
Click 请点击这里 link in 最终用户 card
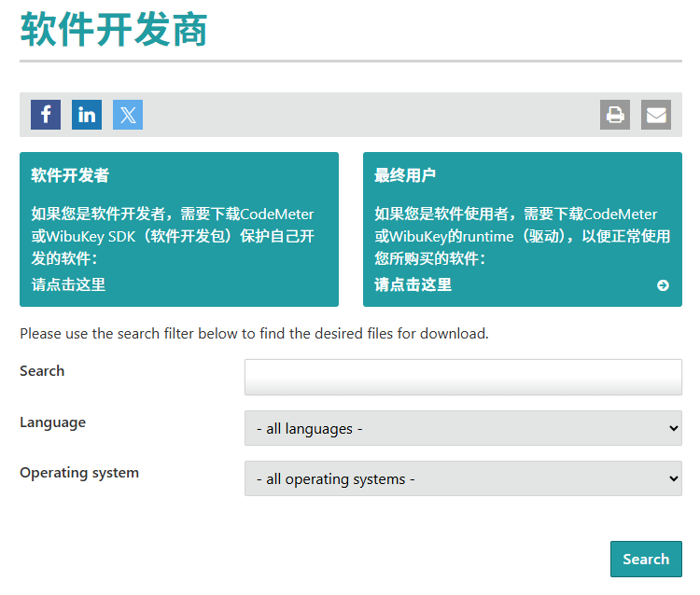(413, 284)
